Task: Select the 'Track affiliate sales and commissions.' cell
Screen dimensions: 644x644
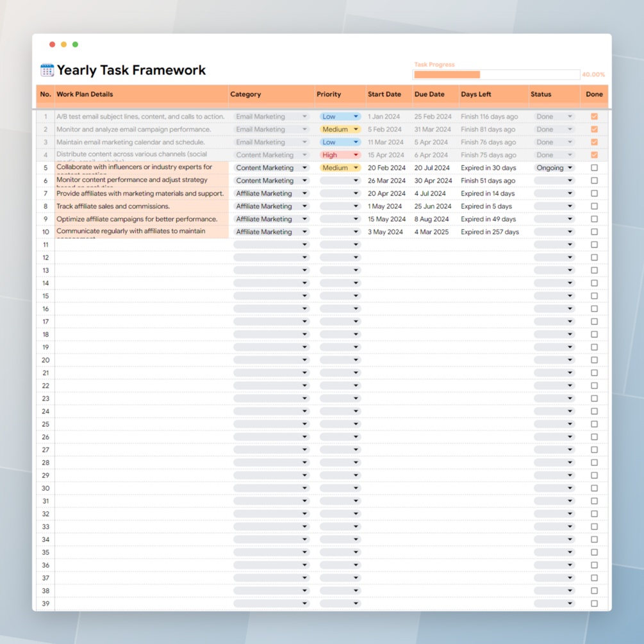Action: click(x=142, y=206)
